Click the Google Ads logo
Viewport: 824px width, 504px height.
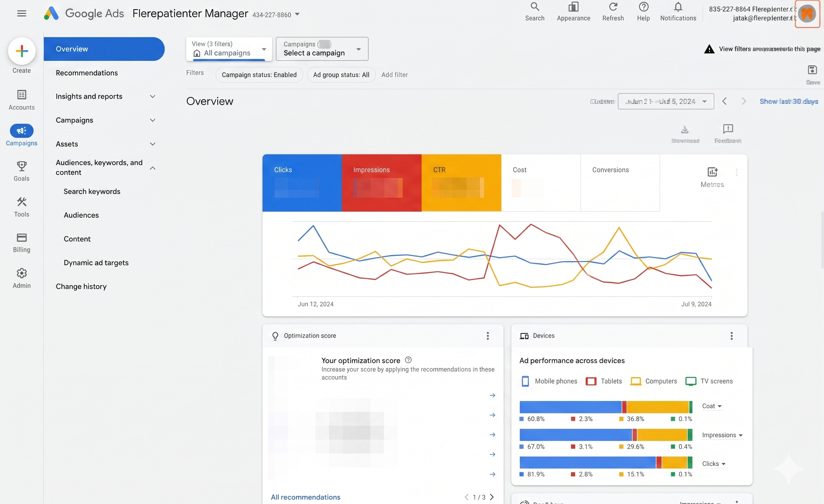[x=84, y=13]
